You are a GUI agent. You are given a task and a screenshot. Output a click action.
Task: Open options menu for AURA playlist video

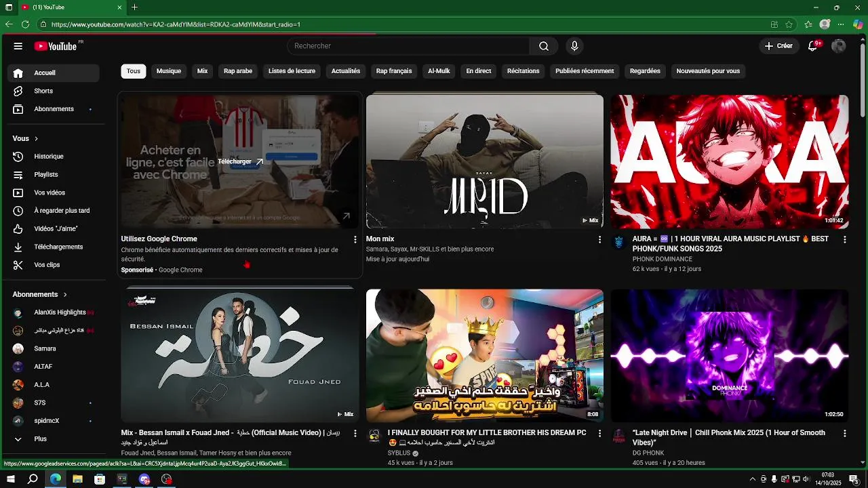coord(844,240)
